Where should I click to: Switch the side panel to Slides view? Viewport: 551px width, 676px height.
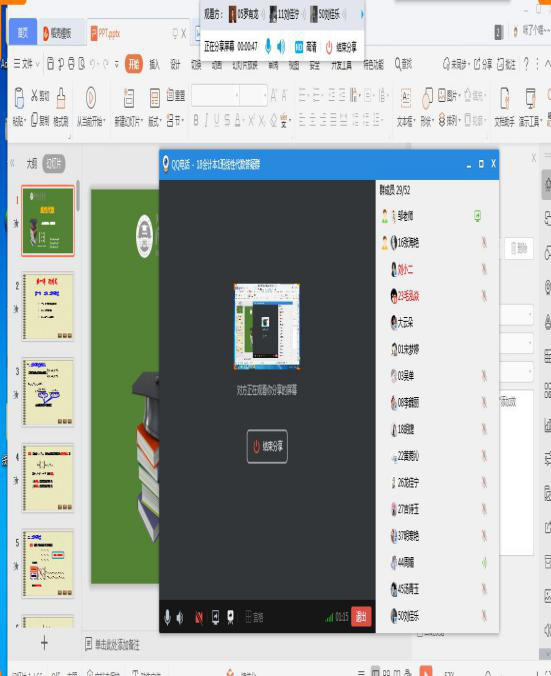click(53, 163)
